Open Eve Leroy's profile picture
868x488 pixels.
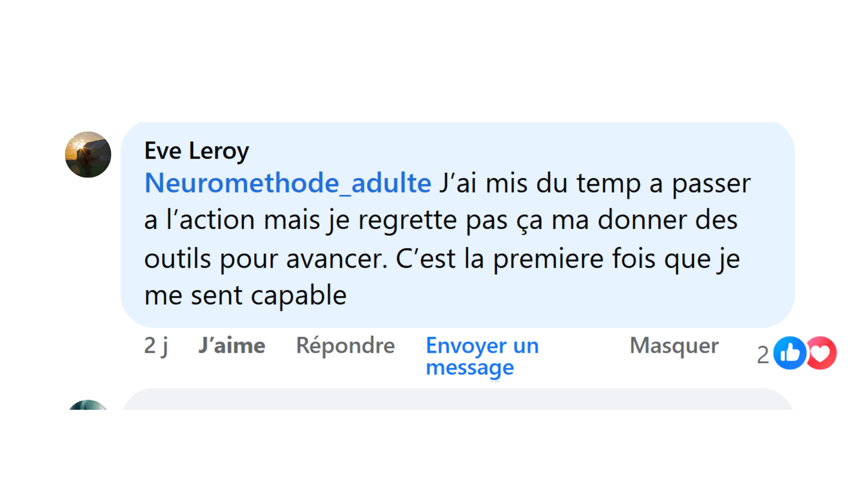click(88, 154)
